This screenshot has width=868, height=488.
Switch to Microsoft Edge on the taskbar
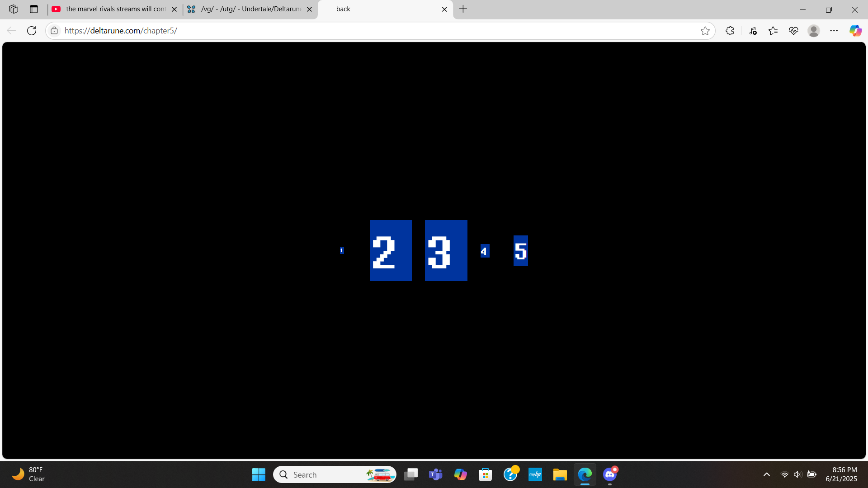click(585, 474)
